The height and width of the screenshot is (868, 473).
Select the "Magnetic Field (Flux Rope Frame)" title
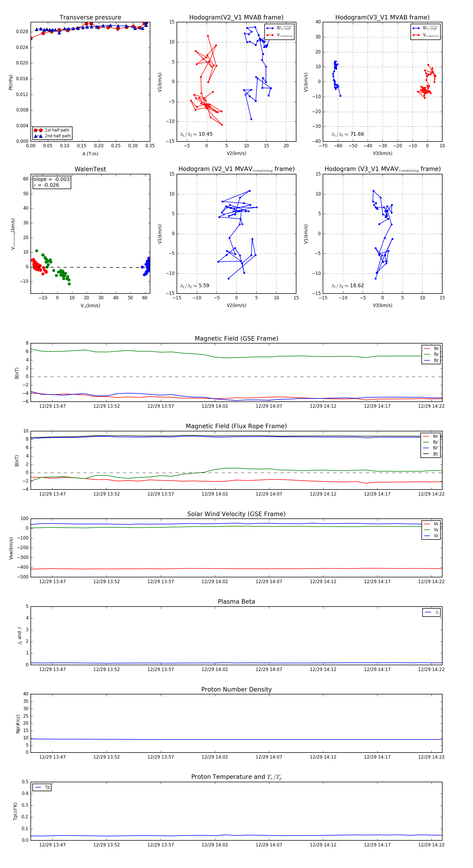236,426
